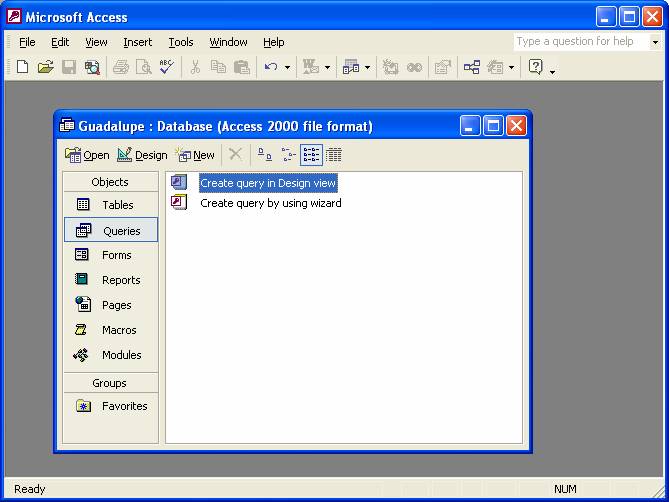Switch to Details view
This screenshot has height=502, width=669.
click(334, 154)
